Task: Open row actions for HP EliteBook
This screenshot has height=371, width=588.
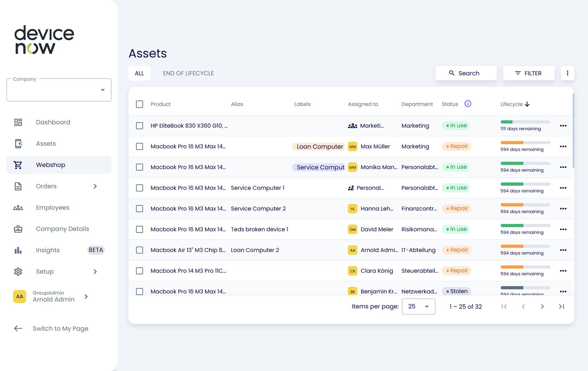Action: pos(563,126)
